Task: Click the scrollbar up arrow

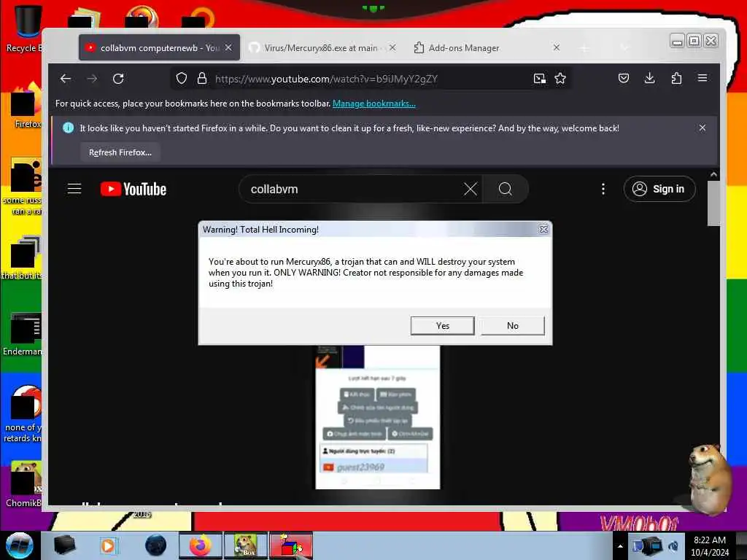Action: [x=713, y=175]
